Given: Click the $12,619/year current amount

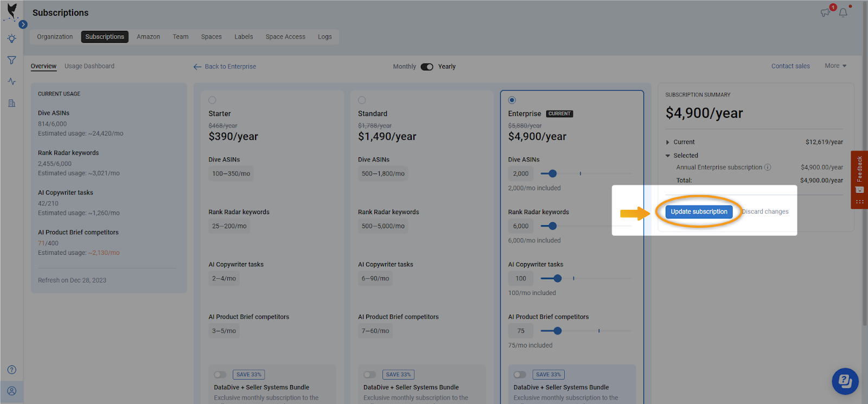Looking at the screenshot, I should pyautogui.click(x=824, y=142).
